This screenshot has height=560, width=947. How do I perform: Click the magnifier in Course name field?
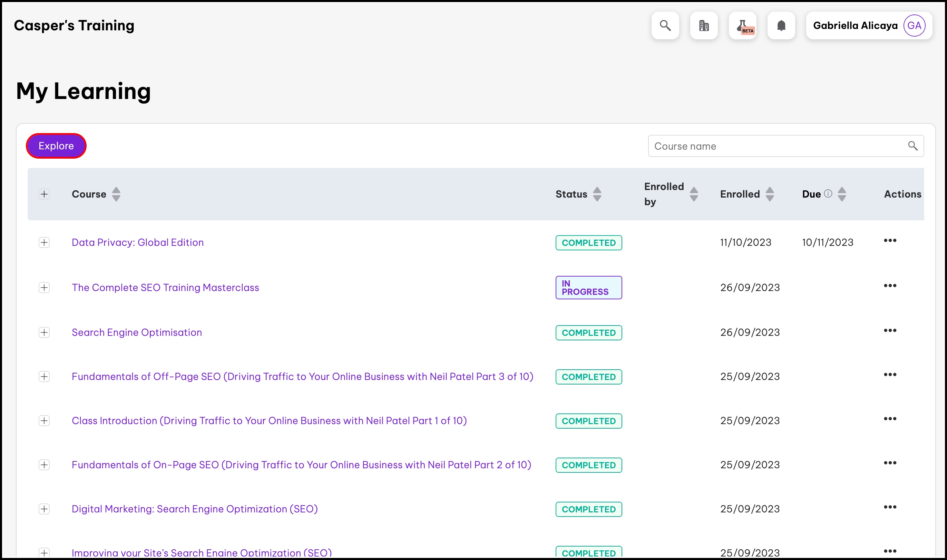coord(912,146)
